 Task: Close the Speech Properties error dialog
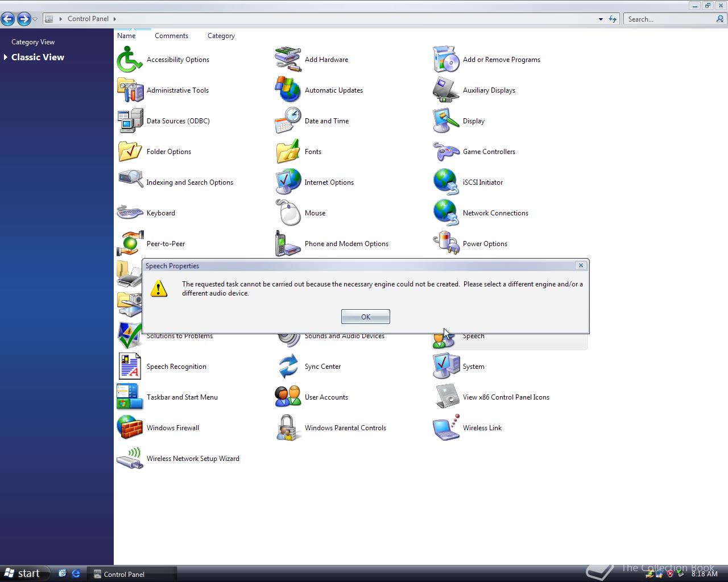pos(581,265)
